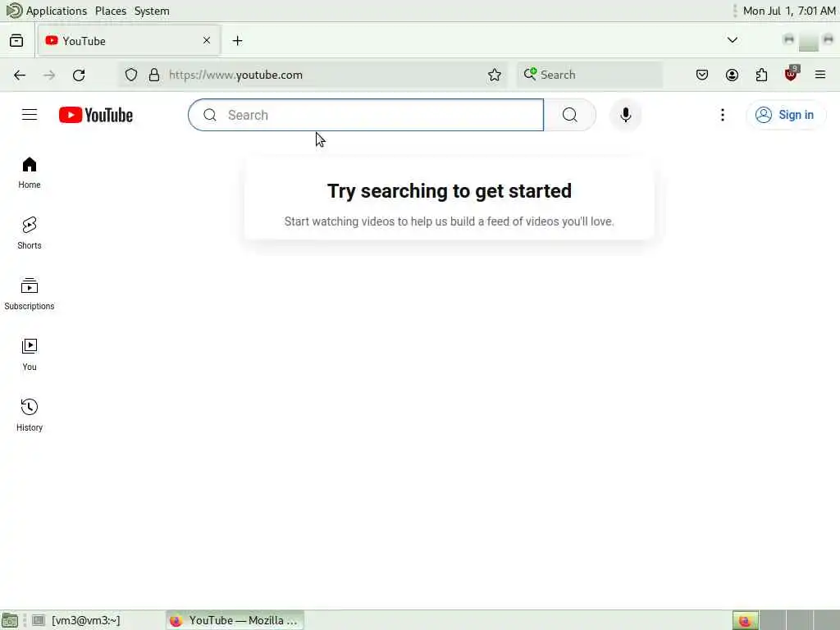840x630 pixels.
Task: Click the 'Start watching videos' description text
Action: click(x=450, y=221)
